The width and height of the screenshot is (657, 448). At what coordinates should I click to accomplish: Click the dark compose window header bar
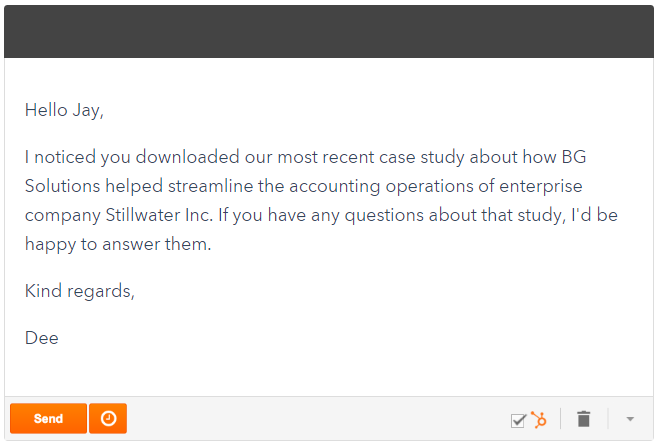click(x=328, y=31)
